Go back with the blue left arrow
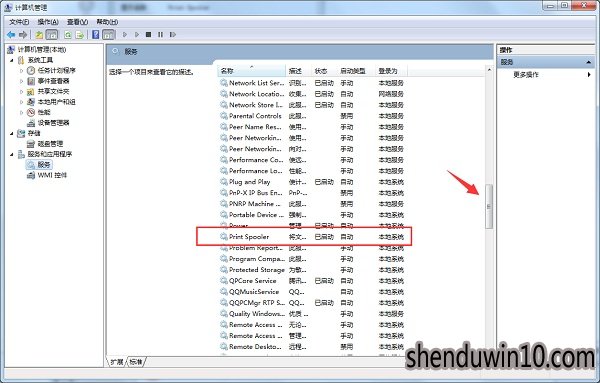The image size is (600, 383). [11, 35]
